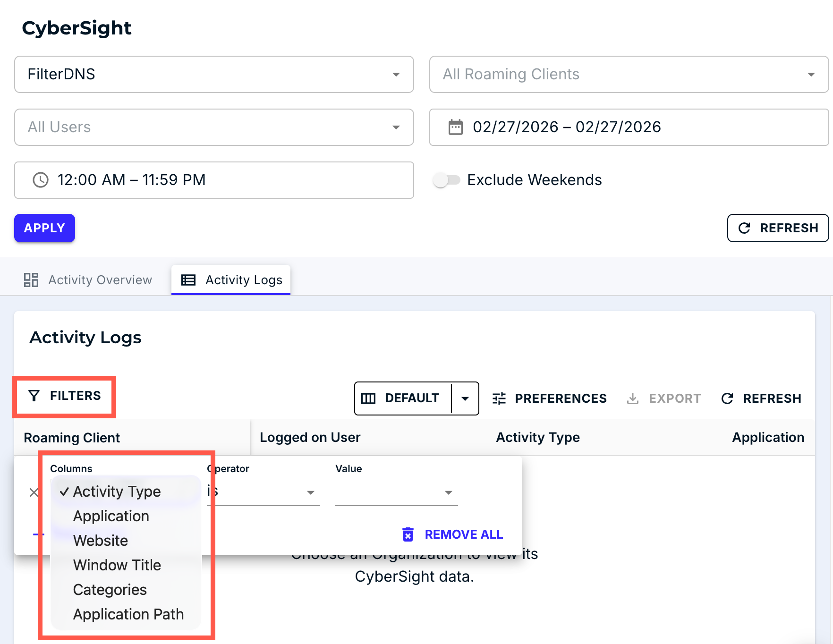Click the download icon beside EXPORT
This screenshot has height=644, width=833.
coord(633,398)
